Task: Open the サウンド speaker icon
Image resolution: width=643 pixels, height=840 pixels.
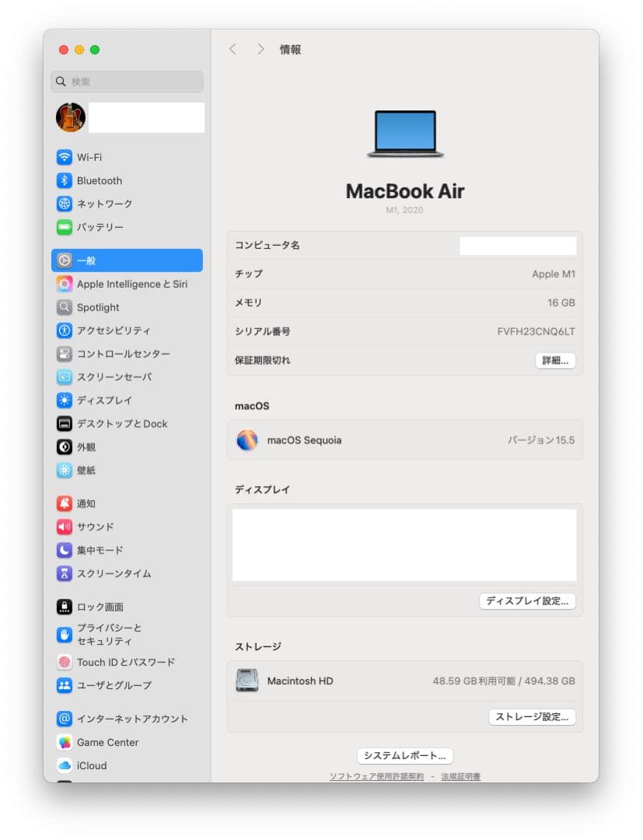Action: click(x=65, y=527)
